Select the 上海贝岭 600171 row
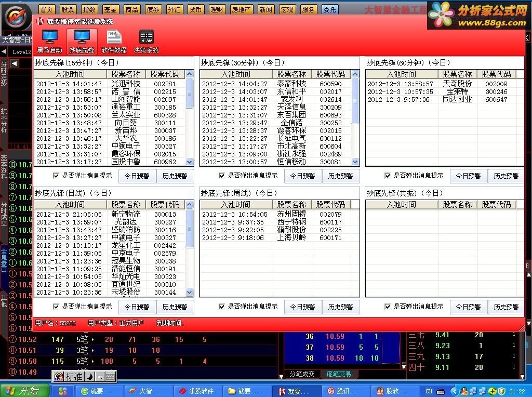532x397 pixels. tap(279, 238)
